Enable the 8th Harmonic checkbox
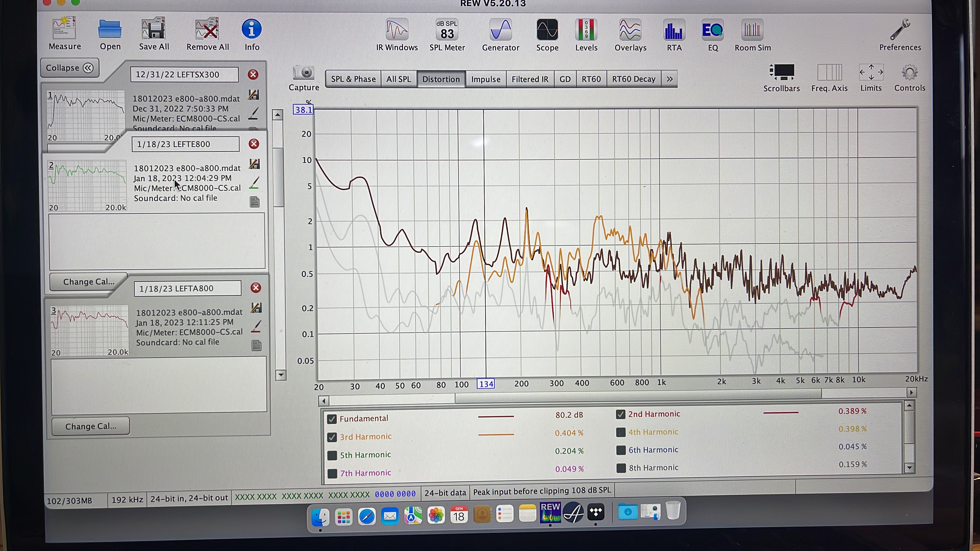The height and width of the screenshot is (551, 980). [x=621, y=468]
